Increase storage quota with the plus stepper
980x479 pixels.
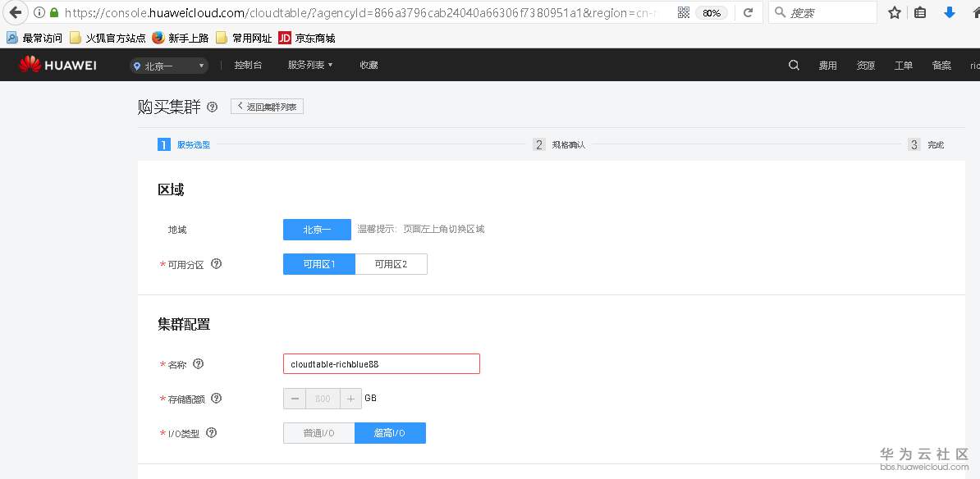351,399
